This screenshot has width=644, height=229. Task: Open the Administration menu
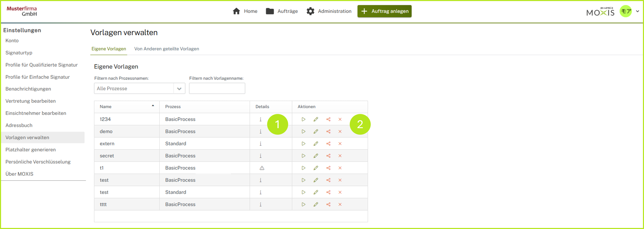click(329, 11)
